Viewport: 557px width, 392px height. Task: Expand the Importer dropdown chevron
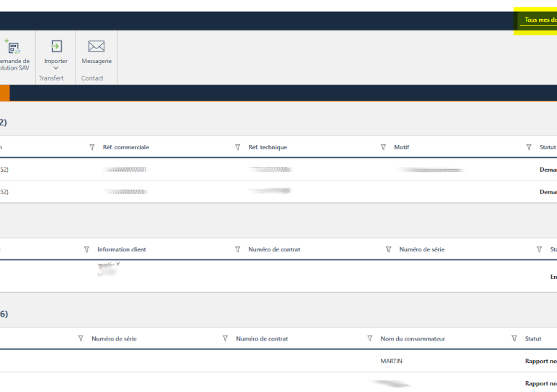pos(56,69)
